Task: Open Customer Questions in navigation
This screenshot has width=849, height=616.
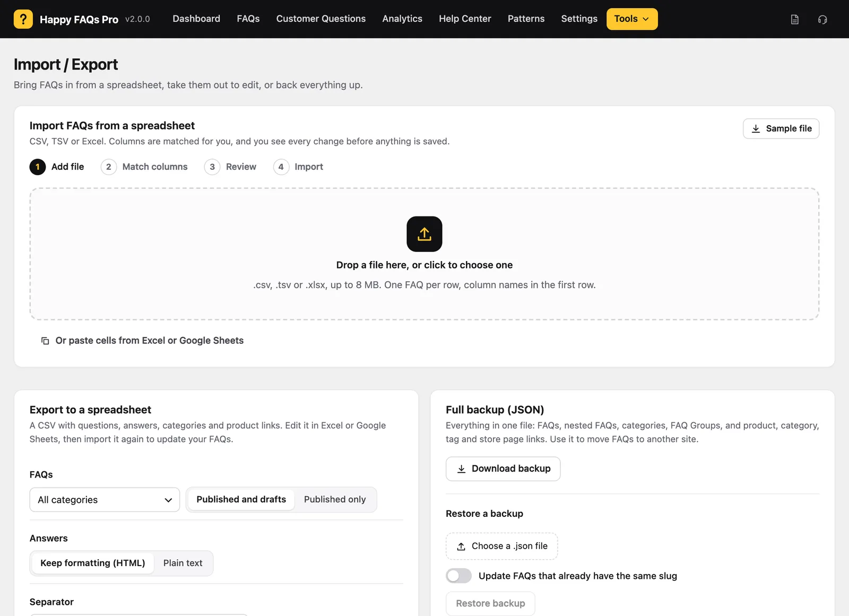Action: (321, 19)
